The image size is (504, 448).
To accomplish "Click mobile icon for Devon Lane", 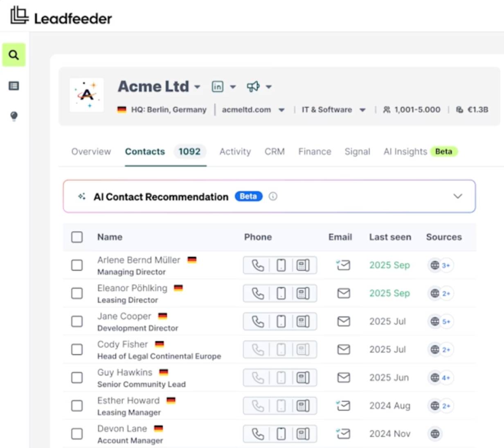I will coord(281,434).
